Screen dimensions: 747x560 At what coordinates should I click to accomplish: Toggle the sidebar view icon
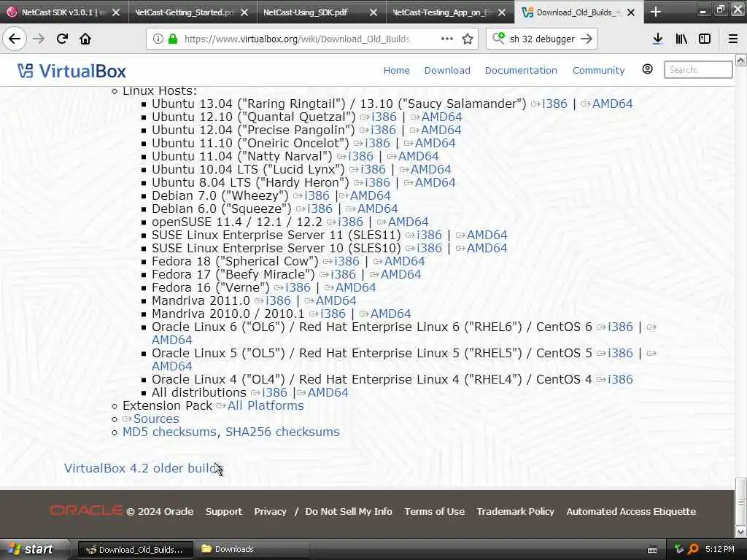click(705, 39)
